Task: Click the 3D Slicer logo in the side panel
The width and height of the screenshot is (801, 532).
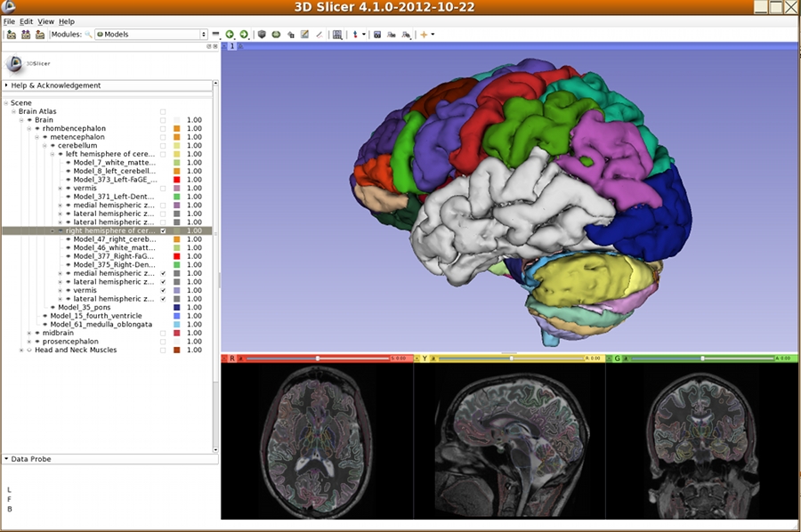Action: (14, 63)
